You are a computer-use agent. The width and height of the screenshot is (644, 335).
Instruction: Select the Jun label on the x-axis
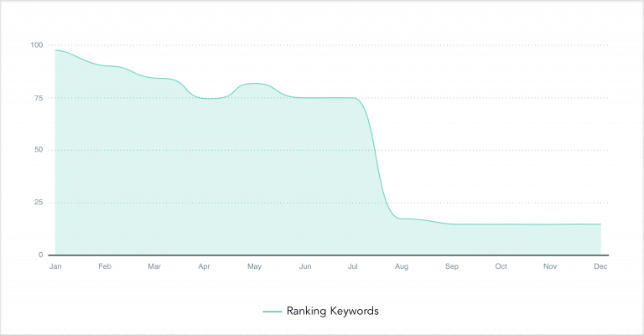305,266
